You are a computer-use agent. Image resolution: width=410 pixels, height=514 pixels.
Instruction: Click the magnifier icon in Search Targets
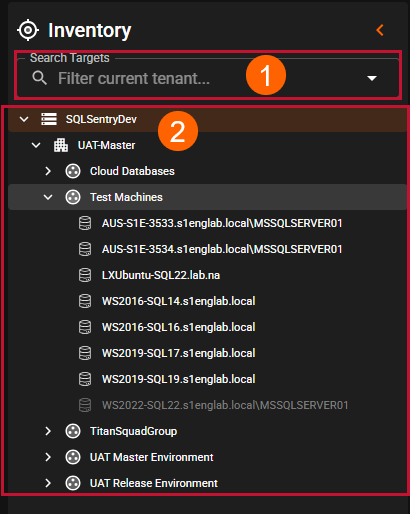coord(40,78)
